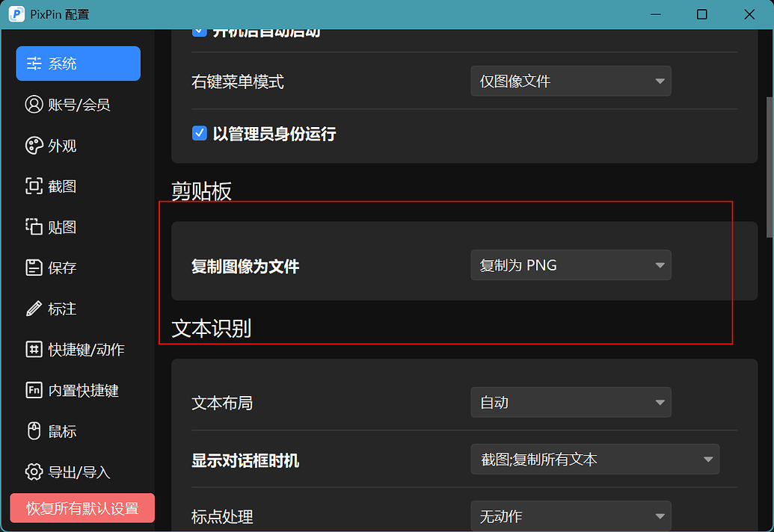Click the 贴图 pin image icon
Screen dimensions: 774x532
[34, 227]
